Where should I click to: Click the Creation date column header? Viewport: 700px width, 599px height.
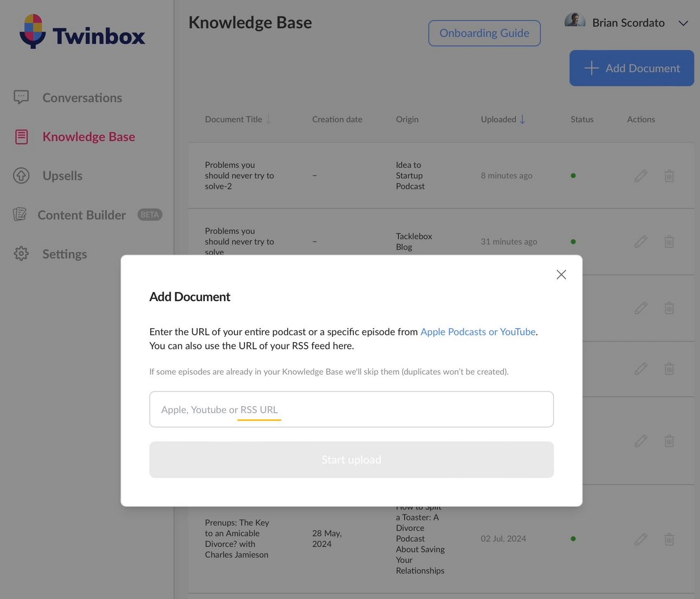pos(337,119)
